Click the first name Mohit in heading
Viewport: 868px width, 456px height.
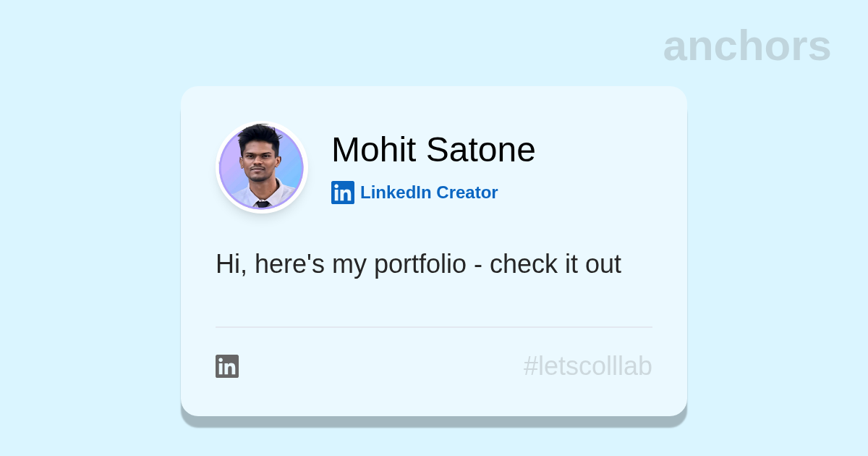(373, 150)
